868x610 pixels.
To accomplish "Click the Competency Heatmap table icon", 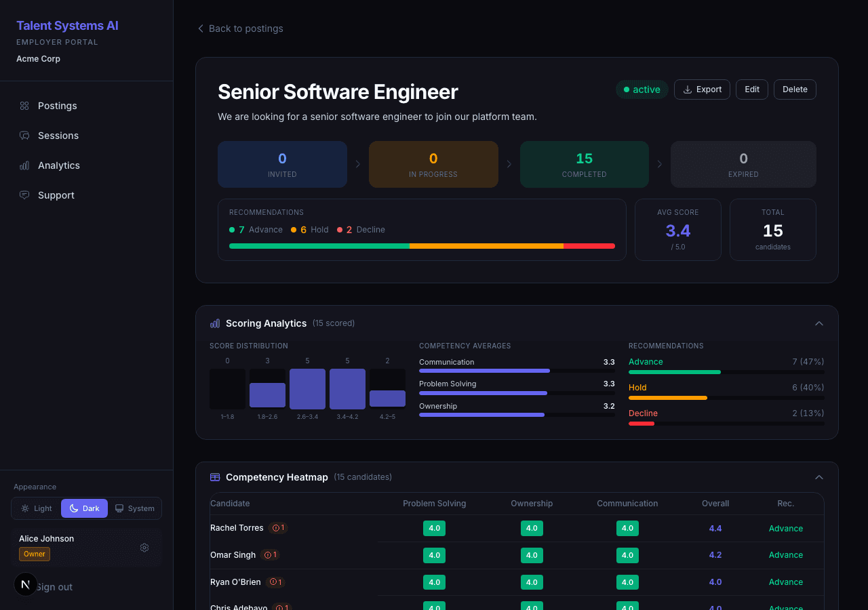I will (215, 477).
